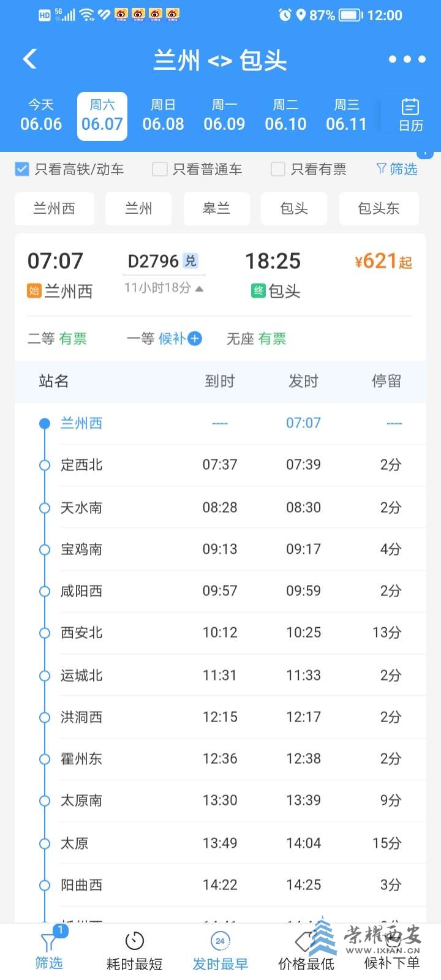
Task: Open the three-dots more menu
Action: [x=407, y=59]
